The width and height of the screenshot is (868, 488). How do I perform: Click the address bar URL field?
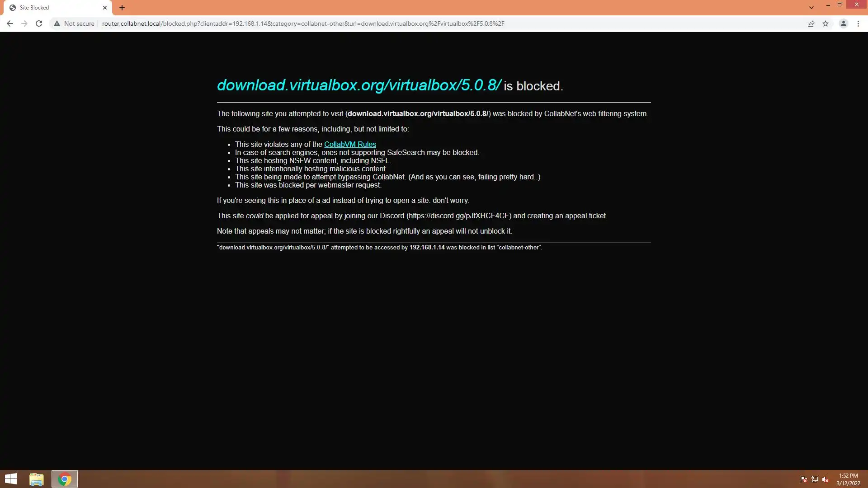303,23
